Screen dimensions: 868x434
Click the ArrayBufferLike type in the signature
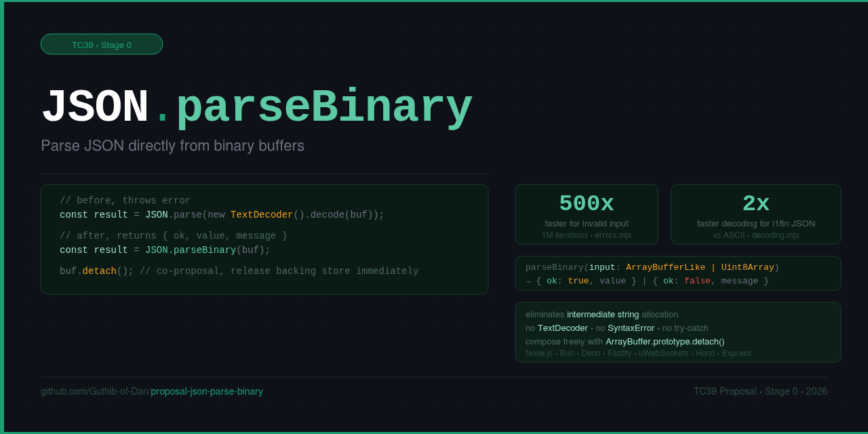coord(665,267)
